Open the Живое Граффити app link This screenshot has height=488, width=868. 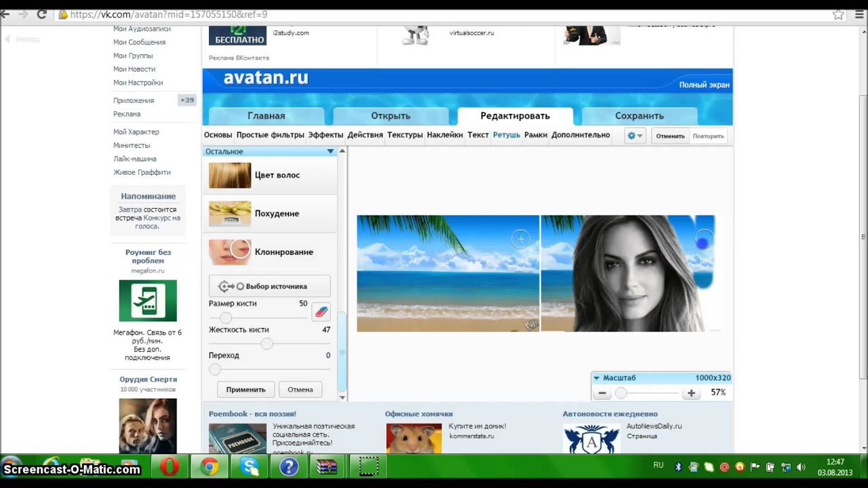[142, 173]
